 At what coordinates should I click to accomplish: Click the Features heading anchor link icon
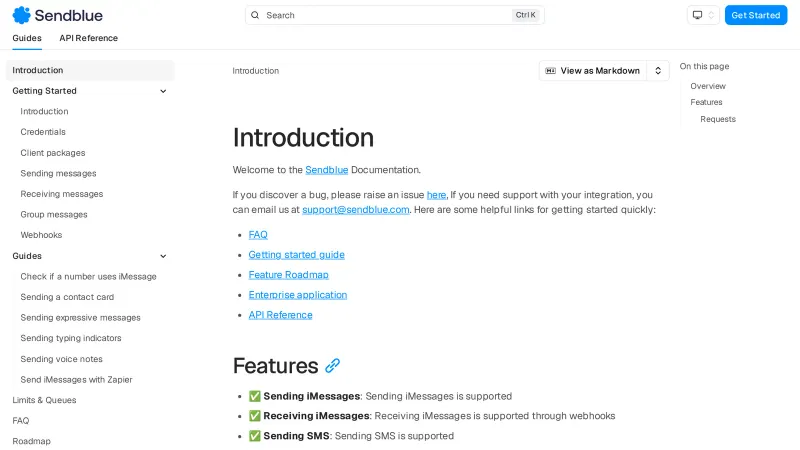pos(333,366)
